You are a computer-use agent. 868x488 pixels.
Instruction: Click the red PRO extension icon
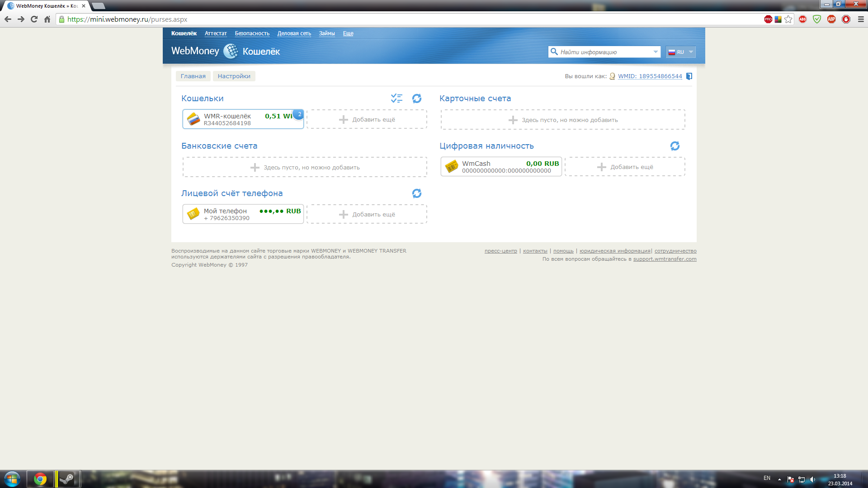[768, 19]
